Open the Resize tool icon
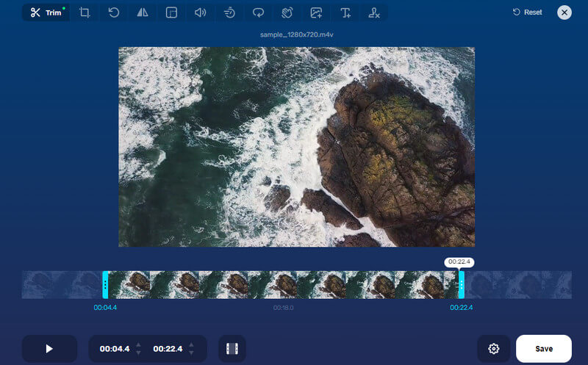The height and width of the screenshot is (365, 588). click(171, 12)
